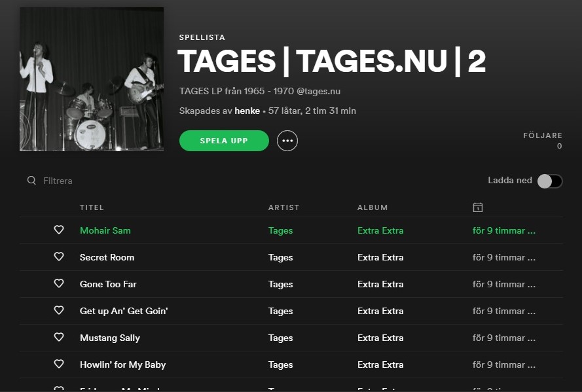Click the playlist cover photo
Image resolution: width=582 pixels, height=392 pixels.
pos(92,79)
